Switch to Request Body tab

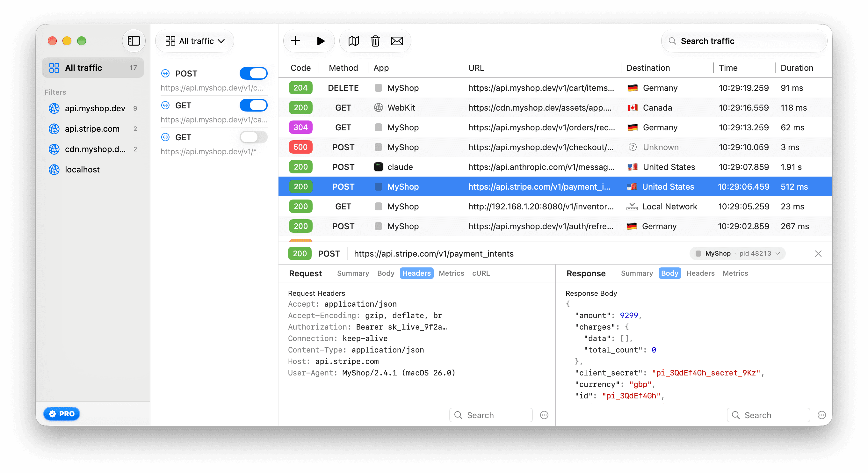pyautogui.click(x=386, y=273)
